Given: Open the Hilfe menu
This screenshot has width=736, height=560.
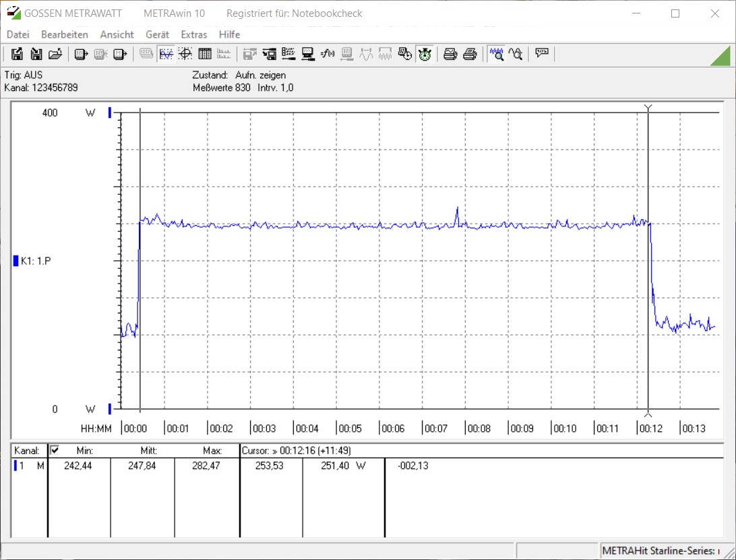Looking at the screenshot, I should pos(230,34).
